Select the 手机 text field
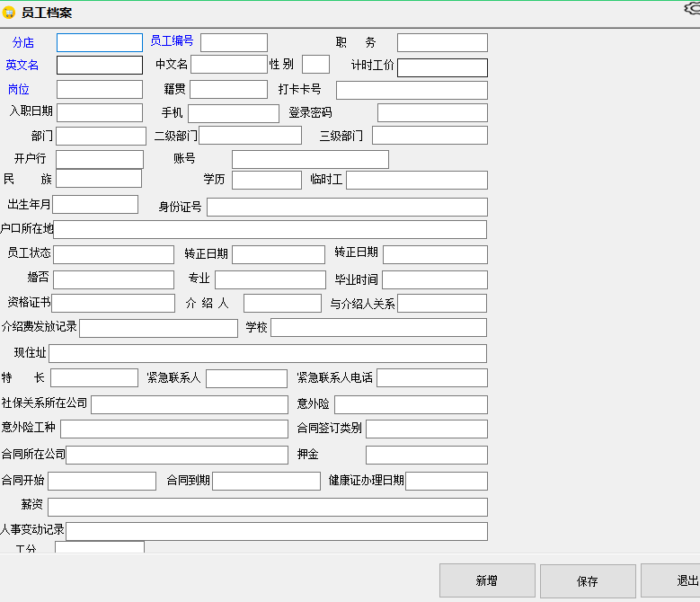The width and height of the screenshot is (700, 602). coord(233,113)
